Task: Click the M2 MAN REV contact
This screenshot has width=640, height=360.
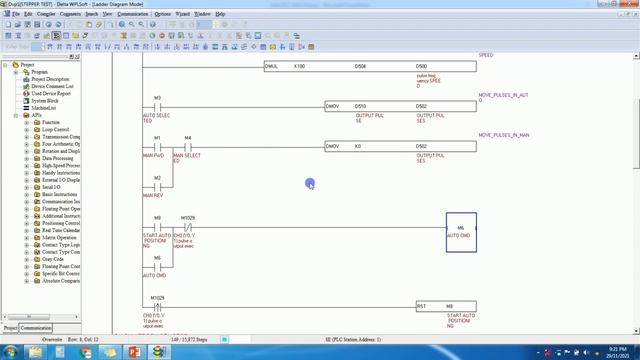Action: 157,188
